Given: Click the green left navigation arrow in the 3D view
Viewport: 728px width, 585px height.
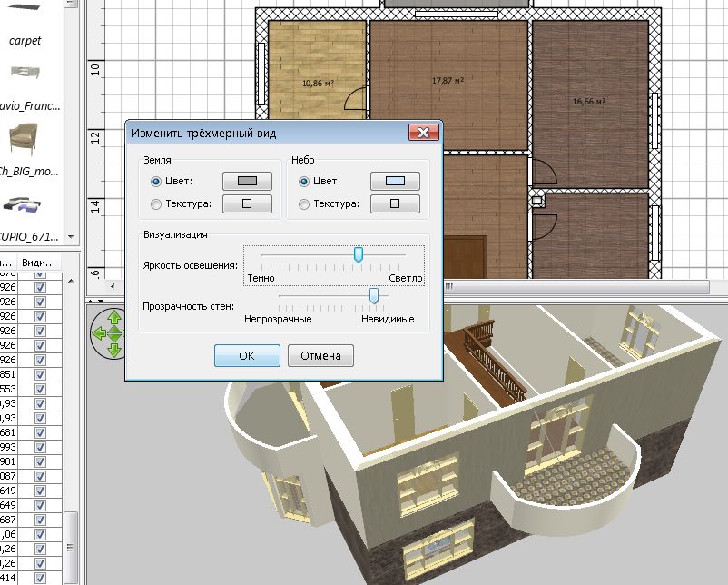Looking at the screenshot, I should point(99,332).
